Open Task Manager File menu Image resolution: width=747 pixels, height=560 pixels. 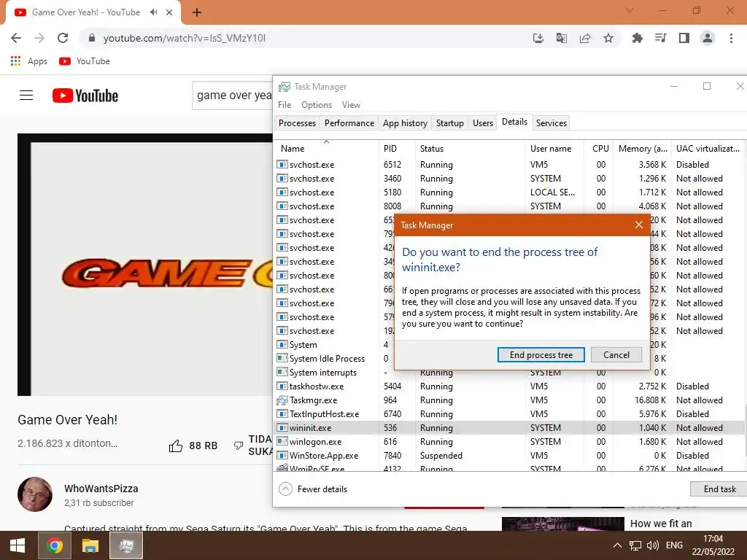point(285,105)
